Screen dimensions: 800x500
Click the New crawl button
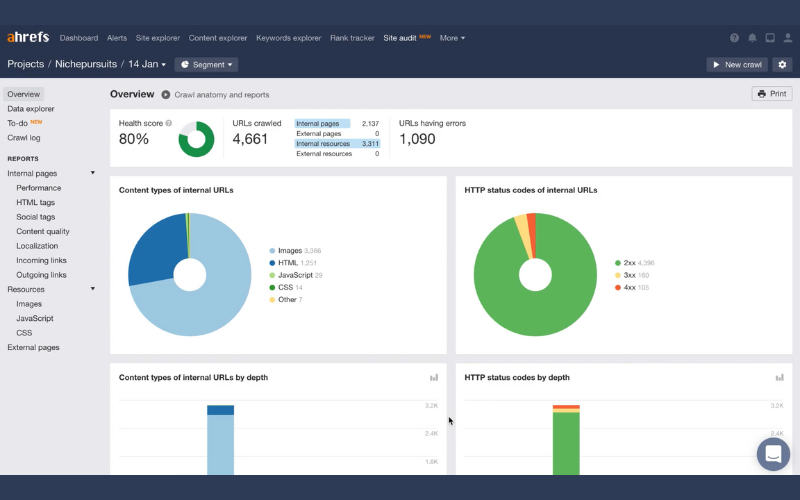pos(737,64)
